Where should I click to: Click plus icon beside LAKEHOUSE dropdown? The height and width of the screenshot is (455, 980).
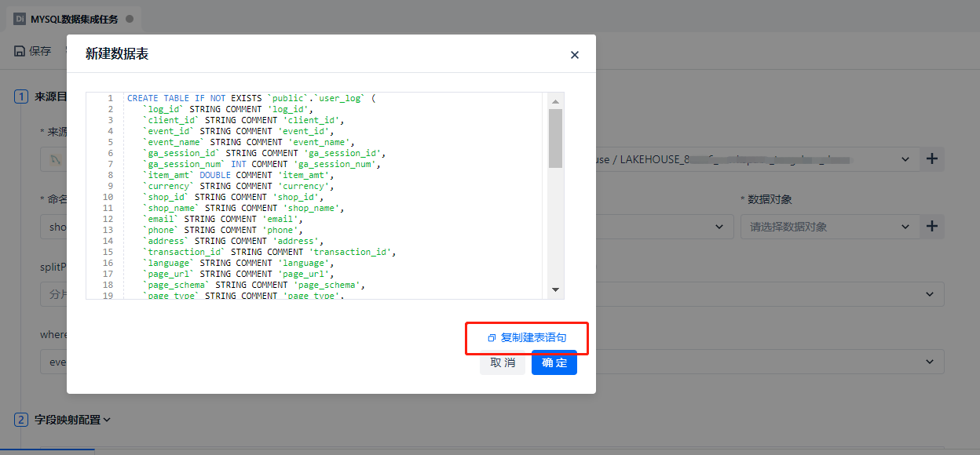coord(932,159)
